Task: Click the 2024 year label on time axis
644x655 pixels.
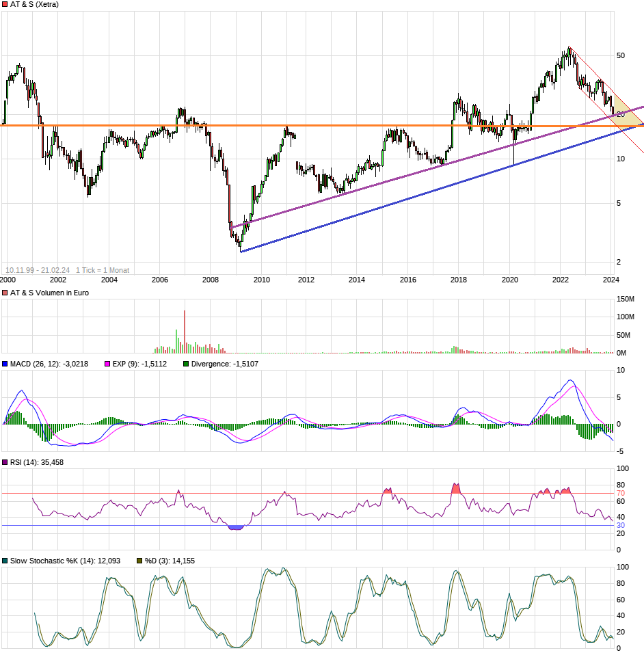Action: pos(611,280)
